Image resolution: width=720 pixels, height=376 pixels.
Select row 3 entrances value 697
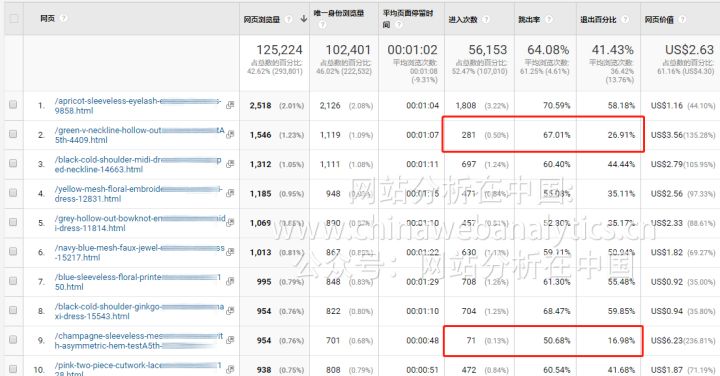click(469, 164)
